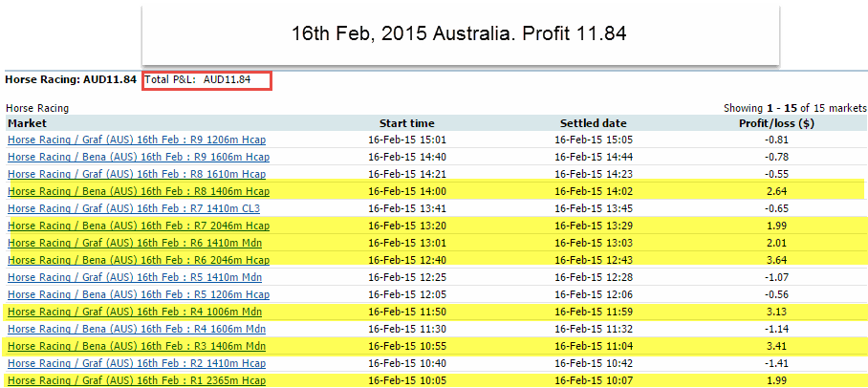Viewport: 868px width, 388px height.
Task: Open the Graf R1 2365m Hcap link
Action: [137, 380]
